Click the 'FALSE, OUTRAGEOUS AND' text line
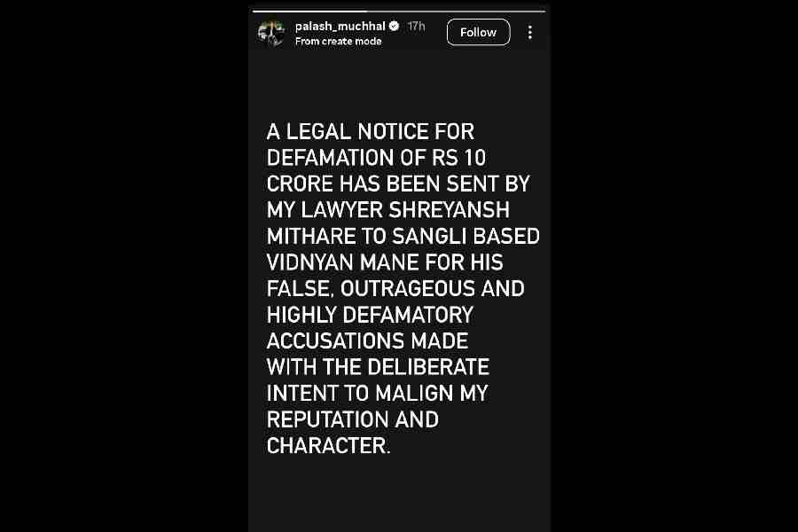Screen dimensions: 798x532 point(395,289)
